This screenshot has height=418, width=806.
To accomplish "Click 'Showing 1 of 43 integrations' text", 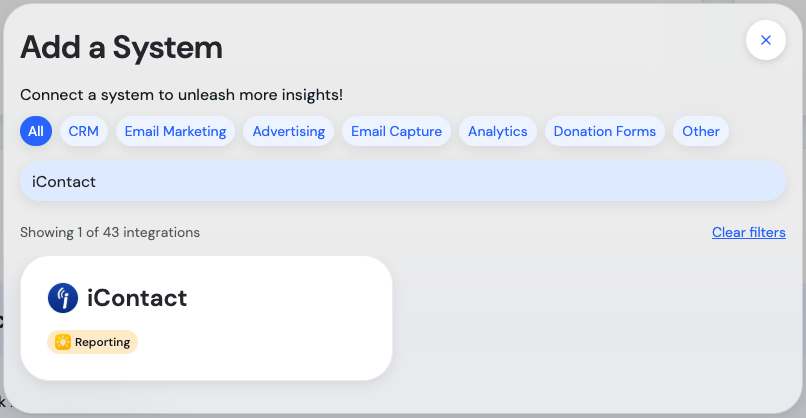I will point(110,232).
